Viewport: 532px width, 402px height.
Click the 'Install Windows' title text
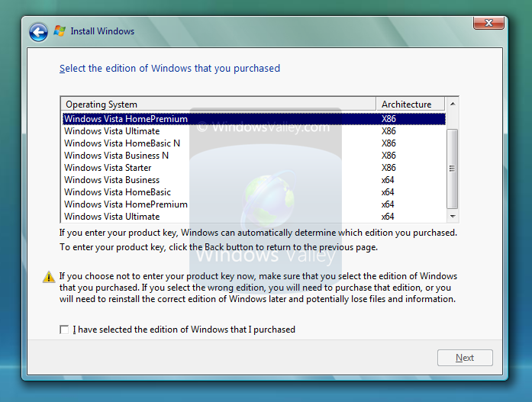[x=102, y=31]
